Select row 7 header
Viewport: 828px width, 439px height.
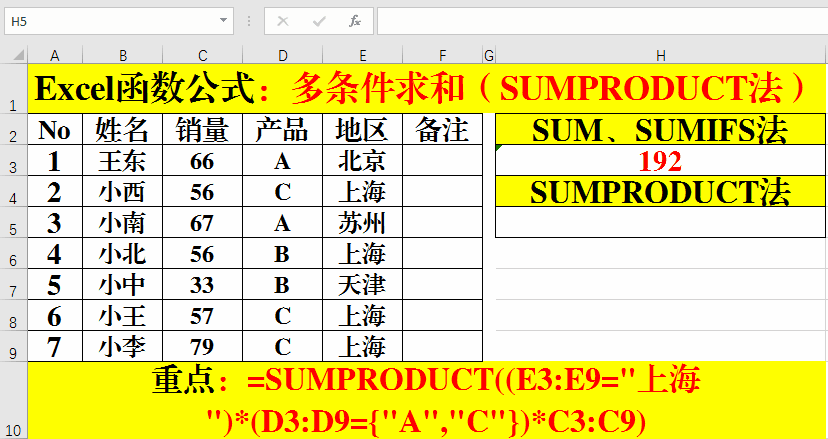[14, 284]
